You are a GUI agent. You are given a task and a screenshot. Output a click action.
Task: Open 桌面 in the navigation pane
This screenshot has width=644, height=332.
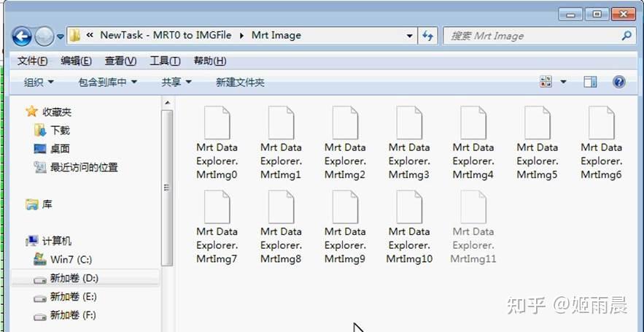click(x=53, y=149)
